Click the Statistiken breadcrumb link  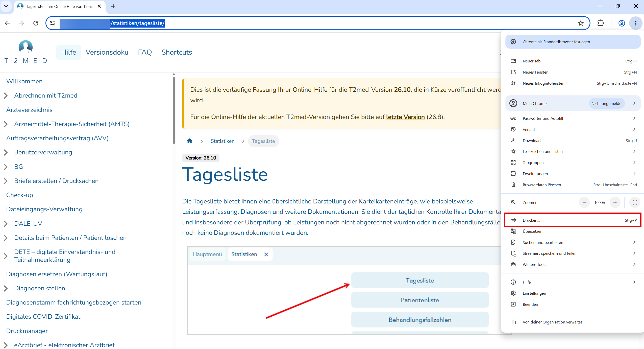point(222,141)
